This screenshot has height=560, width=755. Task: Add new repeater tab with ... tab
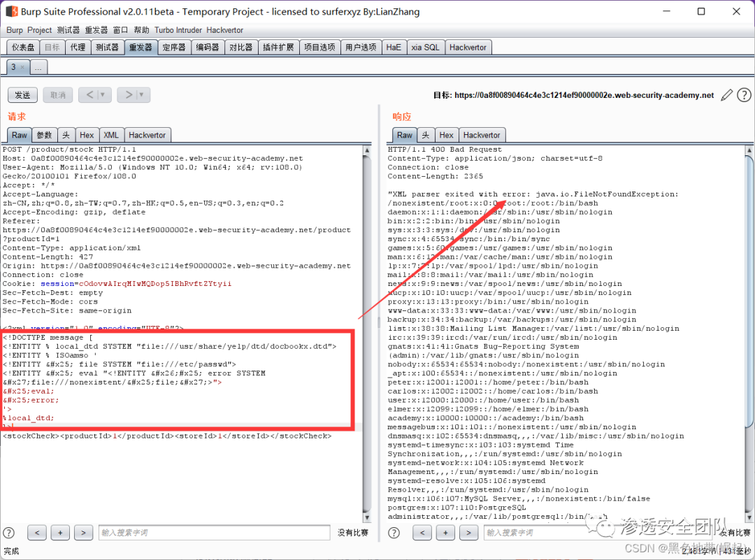(38, 67)
